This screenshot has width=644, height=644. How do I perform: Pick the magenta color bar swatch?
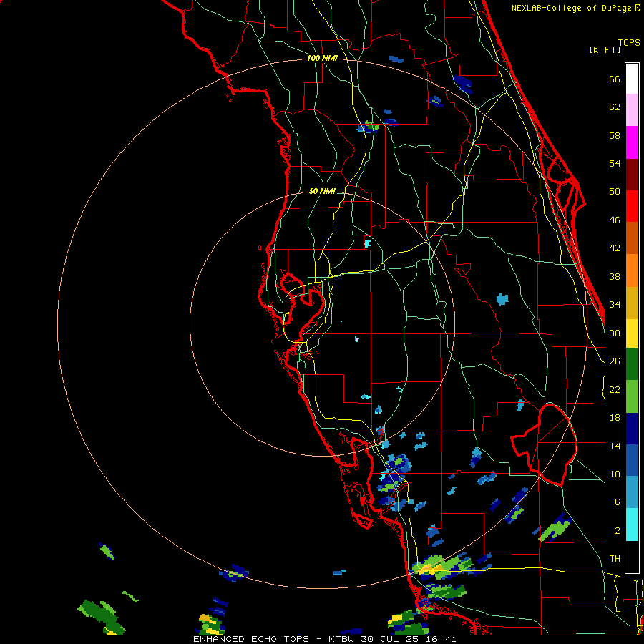coord(632,142)
